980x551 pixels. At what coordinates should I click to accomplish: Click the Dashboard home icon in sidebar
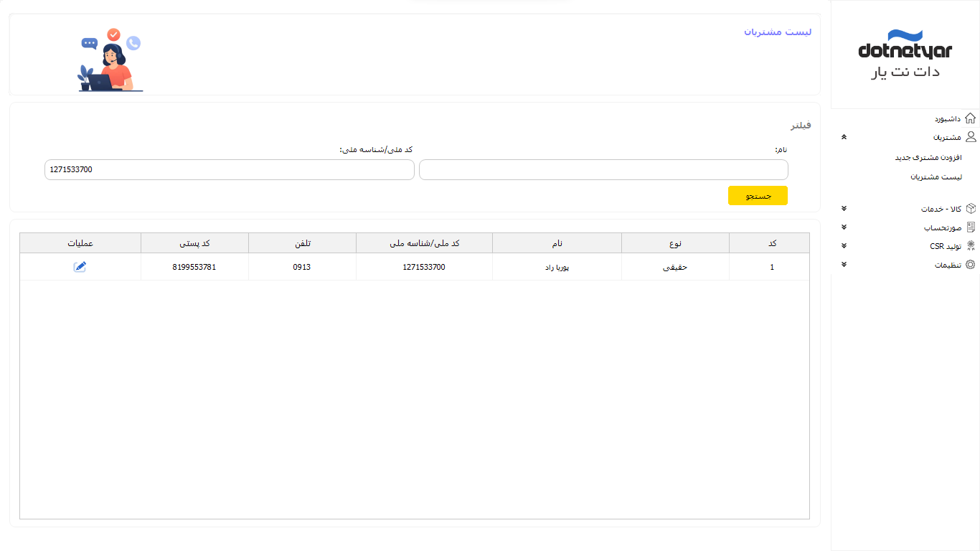[x=970, y=118]
